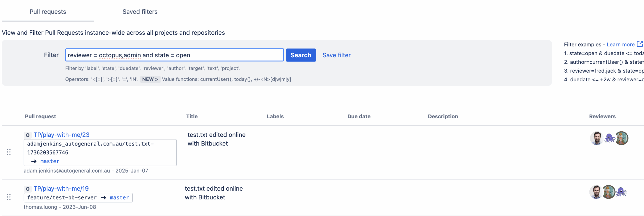The image size is (644, 216).
Task: Click the master target branch of feature/test-bb-server
Action: coord(119,198)
